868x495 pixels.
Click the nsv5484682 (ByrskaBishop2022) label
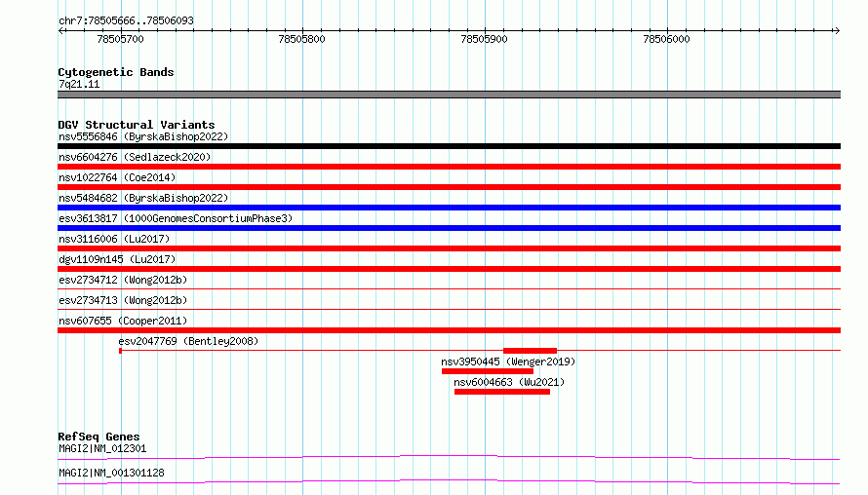tap(143, 198)
